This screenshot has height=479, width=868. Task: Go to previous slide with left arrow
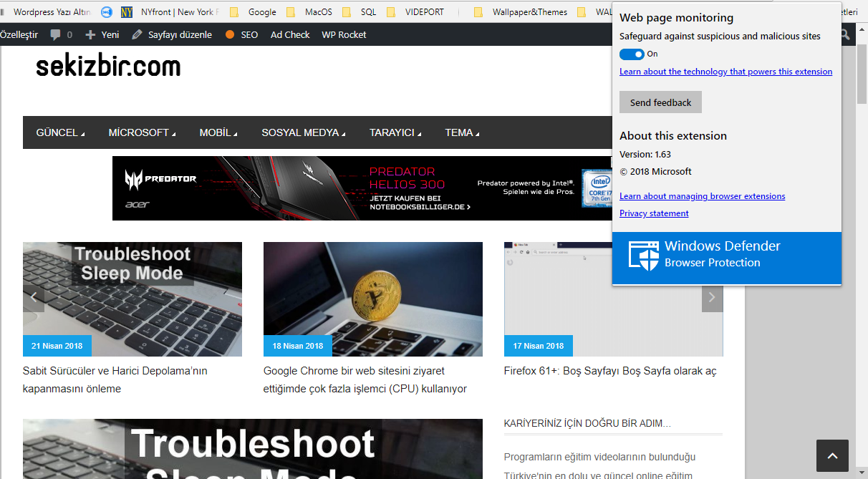pyautogui.click(x=34, y=297)
